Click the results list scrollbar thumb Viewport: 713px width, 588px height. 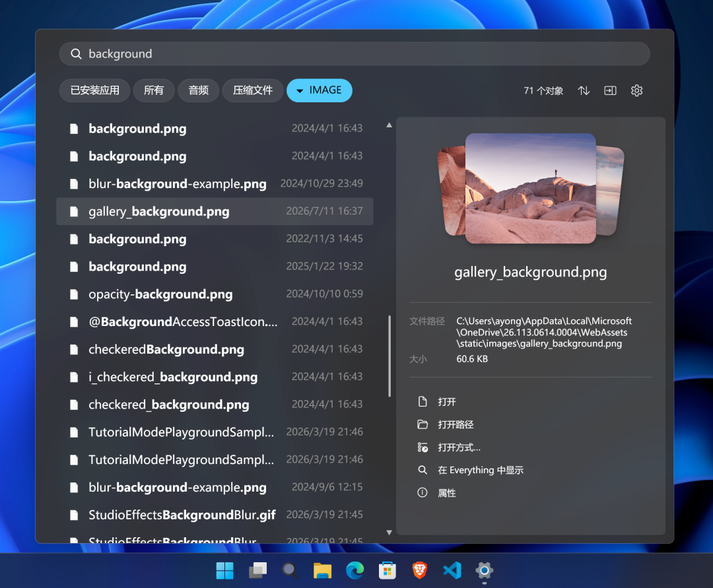click(x=390, y=356)
